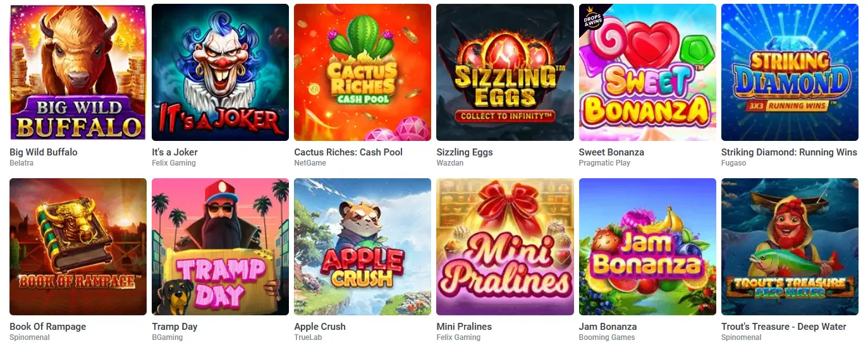This screenshot has width=868, height=345.
Task: Select the Tramp Day game thumbnail
Action: click(221, 246)
